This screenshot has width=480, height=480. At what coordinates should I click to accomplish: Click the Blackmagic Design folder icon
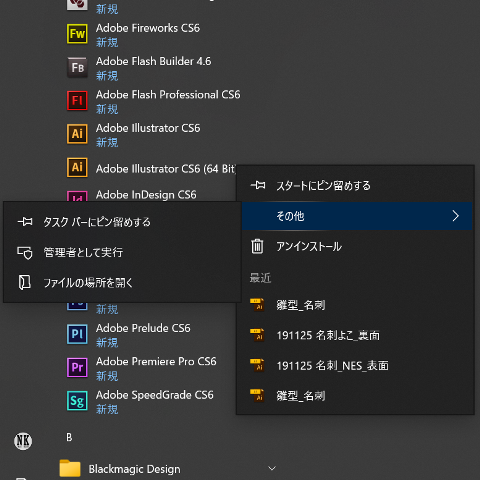tap(70, 468)
